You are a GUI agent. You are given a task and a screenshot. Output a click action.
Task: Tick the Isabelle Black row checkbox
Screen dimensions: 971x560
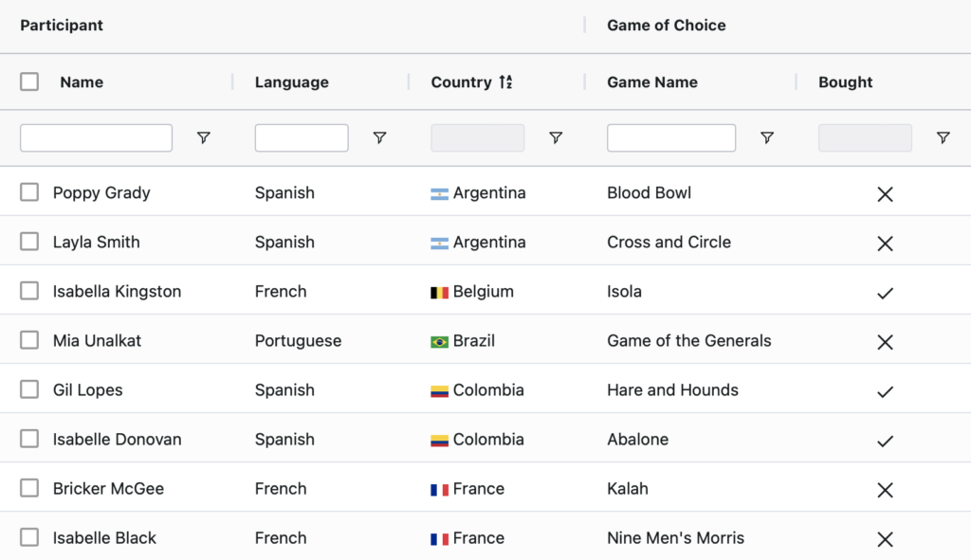point(29,538)
